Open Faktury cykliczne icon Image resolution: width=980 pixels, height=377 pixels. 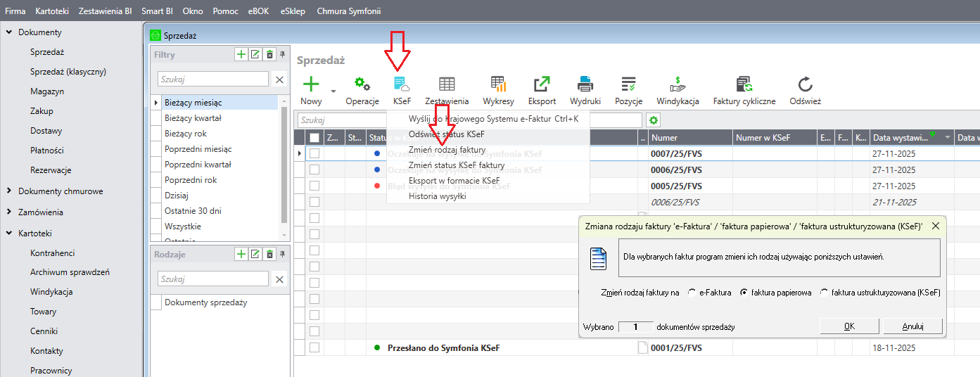744,85
